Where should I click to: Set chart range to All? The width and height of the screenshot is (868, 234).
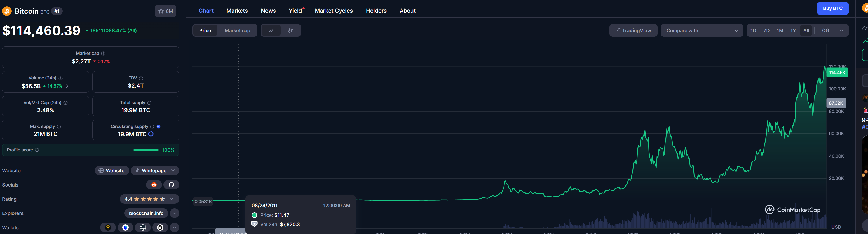coord(806,31)
